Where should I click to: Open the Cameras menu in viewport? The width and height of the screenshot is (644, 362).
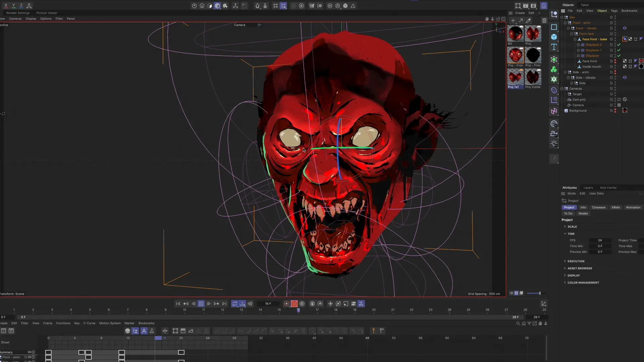(x=15, y=19)
